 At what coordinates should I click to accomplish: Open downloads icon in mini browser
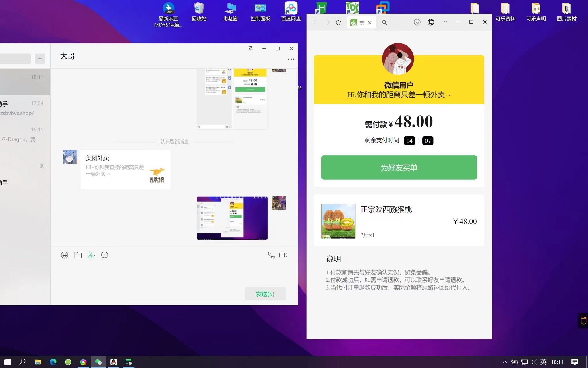[417, 22]
